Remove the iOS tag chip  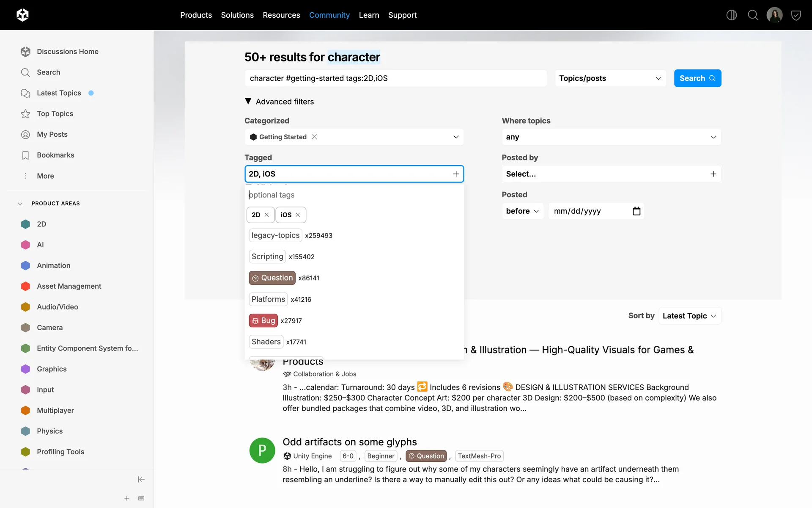[298, 215]
